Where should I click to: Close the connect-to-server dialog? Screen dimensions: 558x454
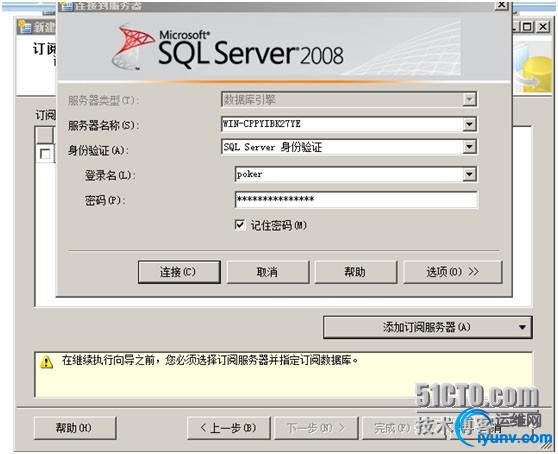(501, 5)
